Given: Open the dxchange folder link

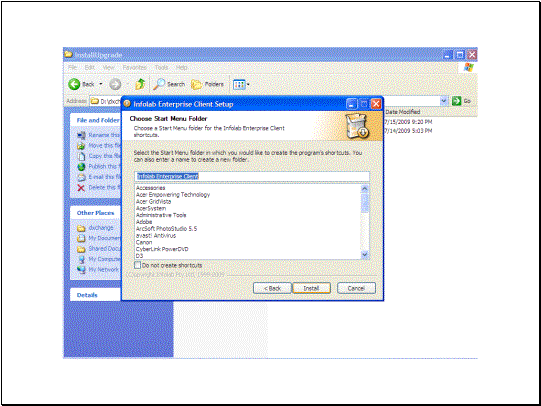Looking at the screenshot, I should pos(101,228).
